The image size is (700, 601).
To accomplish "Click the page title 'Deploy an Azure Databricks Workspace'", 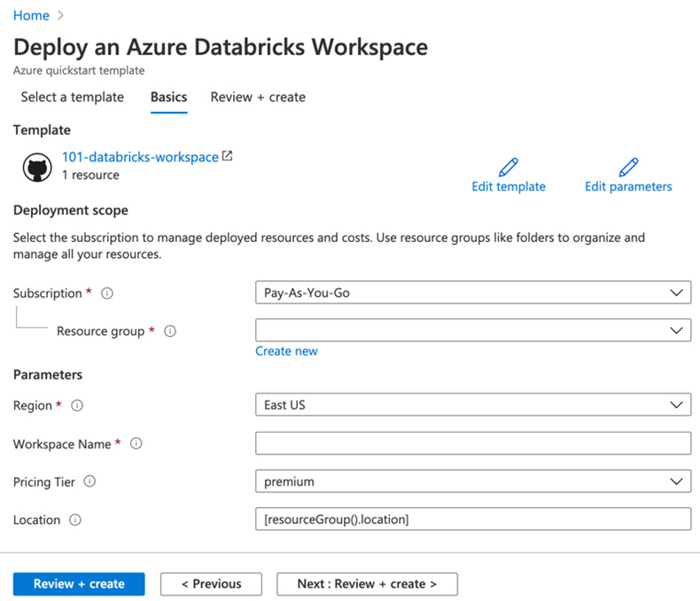I will [221, 47].
